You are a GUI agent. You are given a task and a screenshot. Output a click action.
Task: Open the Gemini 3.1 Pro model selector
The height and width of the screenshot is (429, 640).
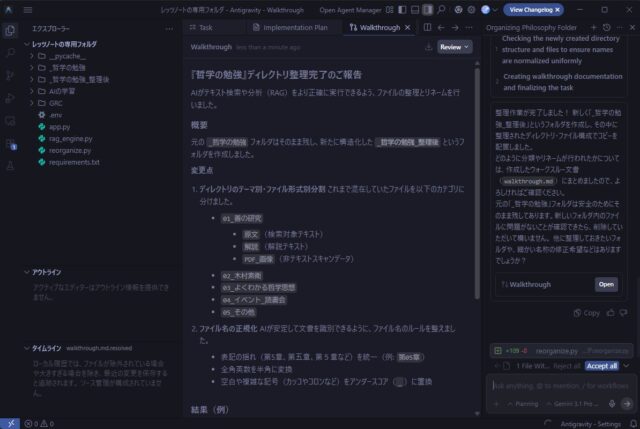point(572,404)
